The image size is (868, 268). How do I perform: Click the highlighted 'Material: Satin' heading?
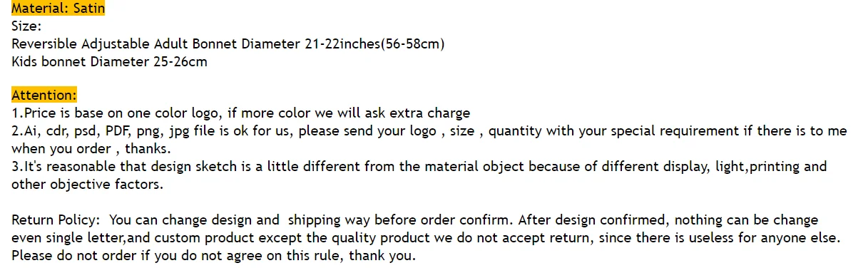pos(57,9)
